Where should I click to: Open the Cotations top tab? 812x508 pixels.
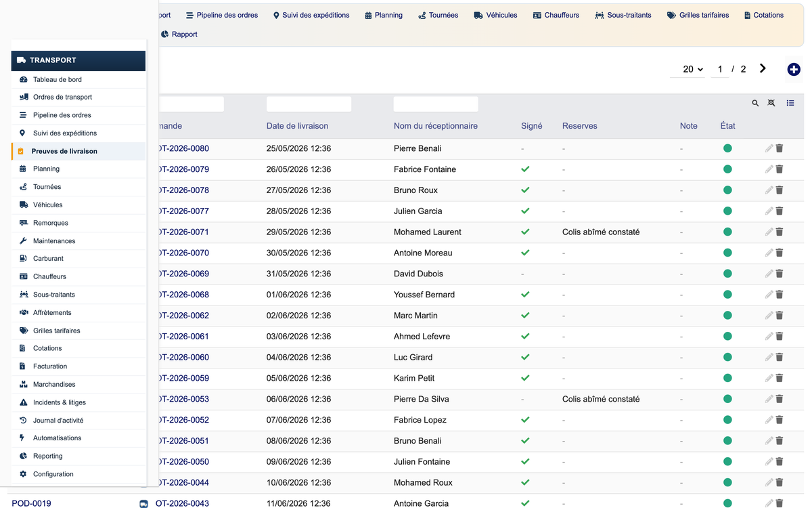coord(763,15)
